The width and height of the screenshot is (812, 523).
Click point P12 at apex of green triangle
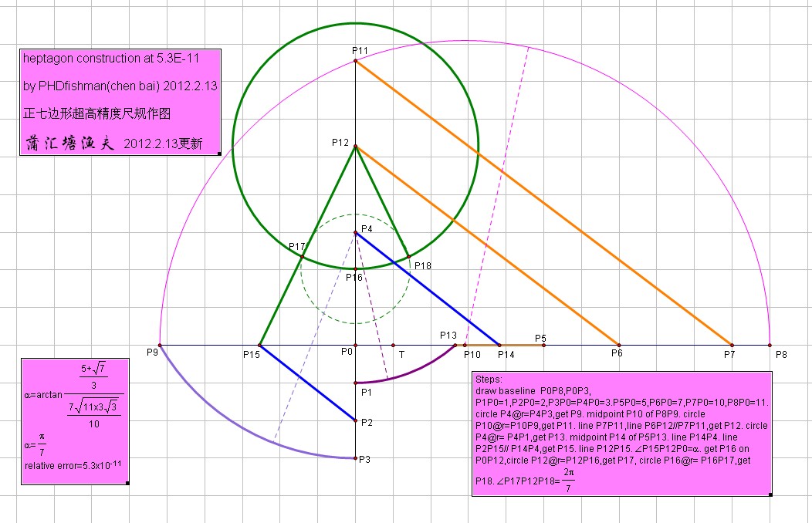point(355,144)
